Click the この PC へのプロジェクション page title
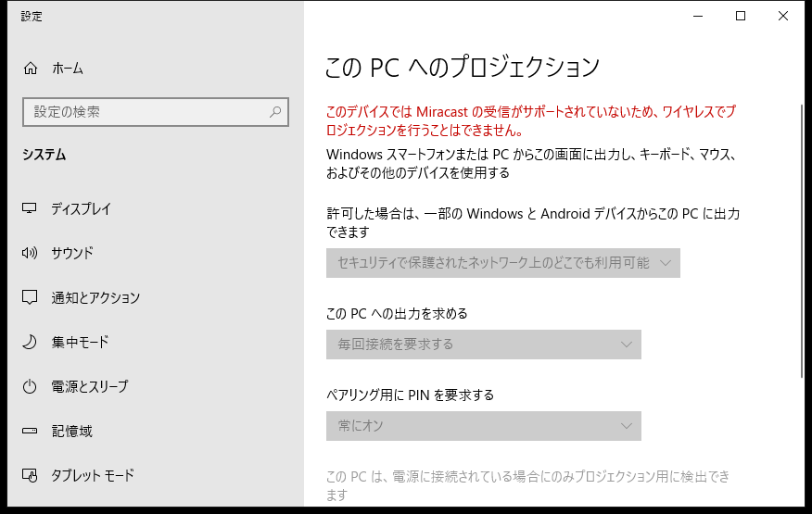The height and width of the screenshot is (514, 812). coord(462,68)
